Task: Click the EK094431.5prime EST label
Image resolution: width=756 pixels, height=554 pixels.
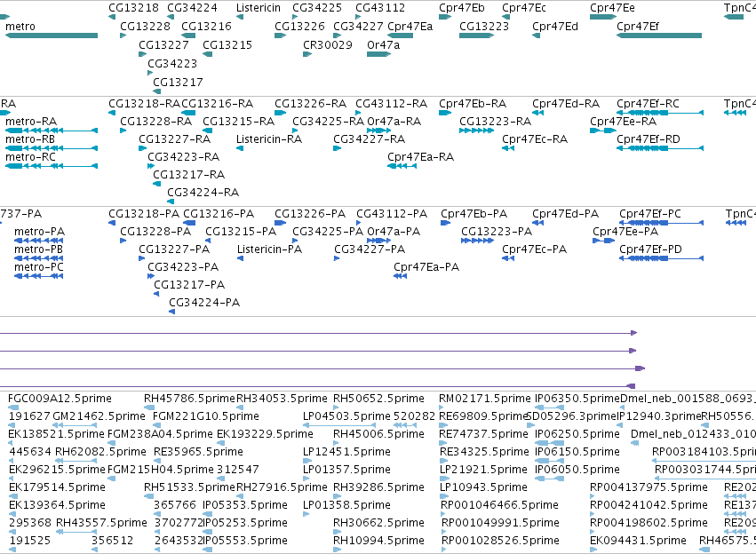Action: (x=639, y=541)
